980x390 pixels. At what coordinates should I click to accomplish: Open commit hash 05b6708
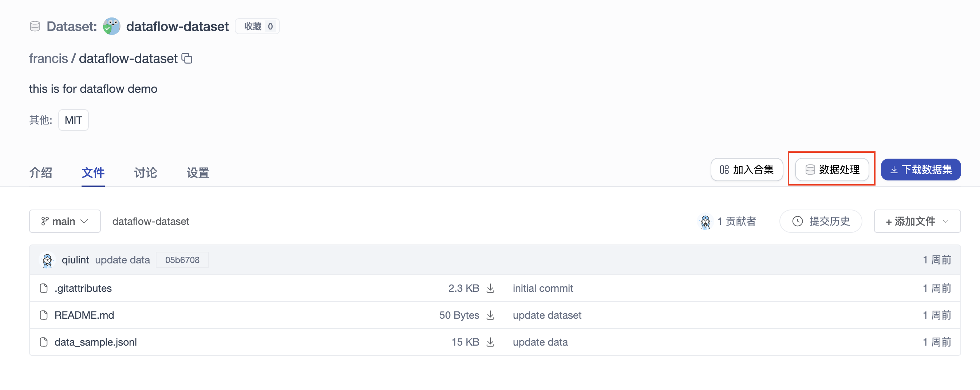[x=182, y=260]
